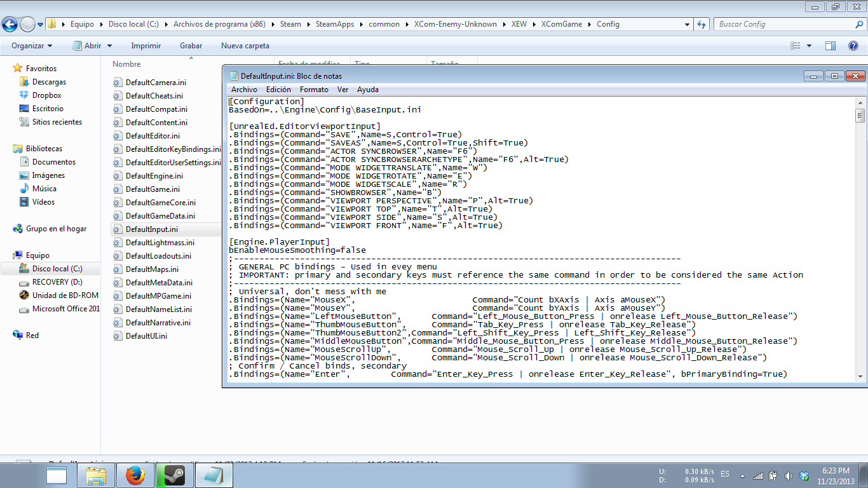Viewport: 868px width, 488px height.
Task: Select the DefaultUI.ini file icon
Action: [x=118, y=336]
